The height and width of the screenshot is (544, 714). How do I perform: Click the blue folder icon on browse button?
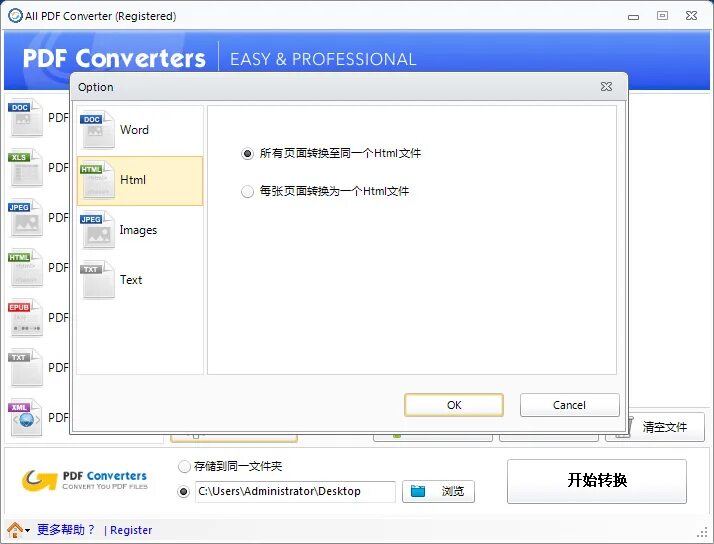[418, 491]
